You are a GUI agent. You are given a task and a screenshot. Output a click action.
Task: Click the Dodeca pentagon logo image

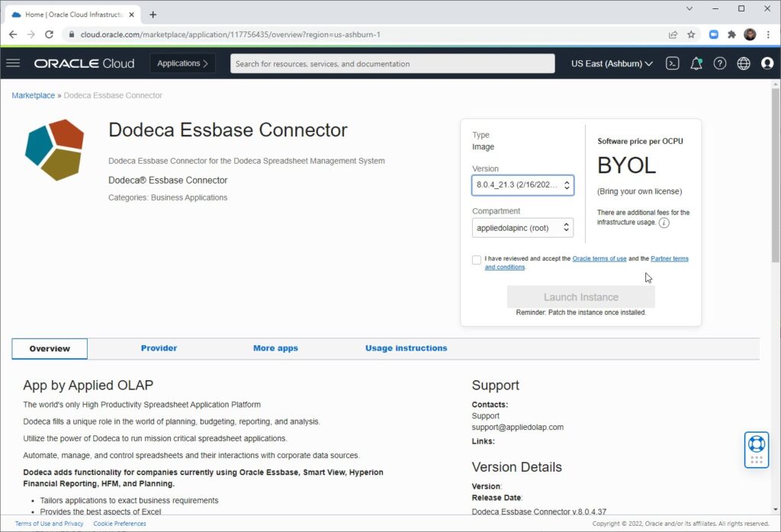55,149
